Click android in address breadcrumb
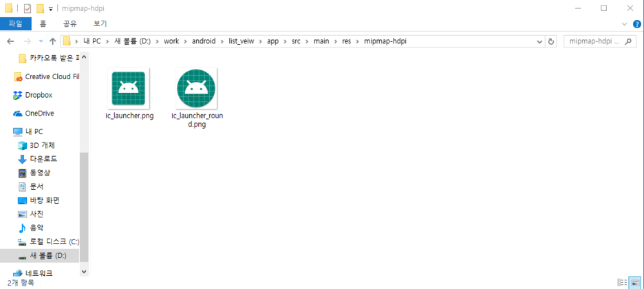Viewport: 644px width, 289px height. point(203,41)
